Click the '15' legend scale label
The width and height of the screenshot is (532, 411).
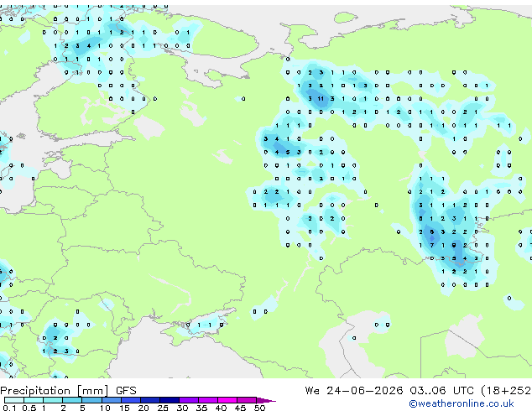coord(124,408)
